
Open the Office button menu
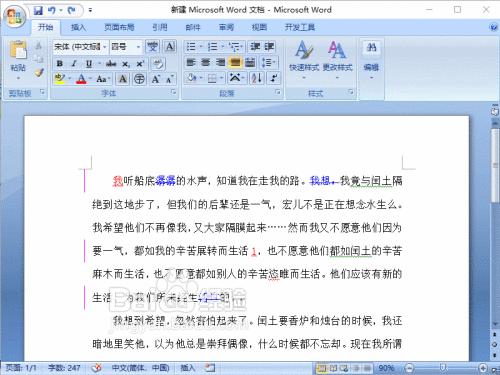(14, 16)
